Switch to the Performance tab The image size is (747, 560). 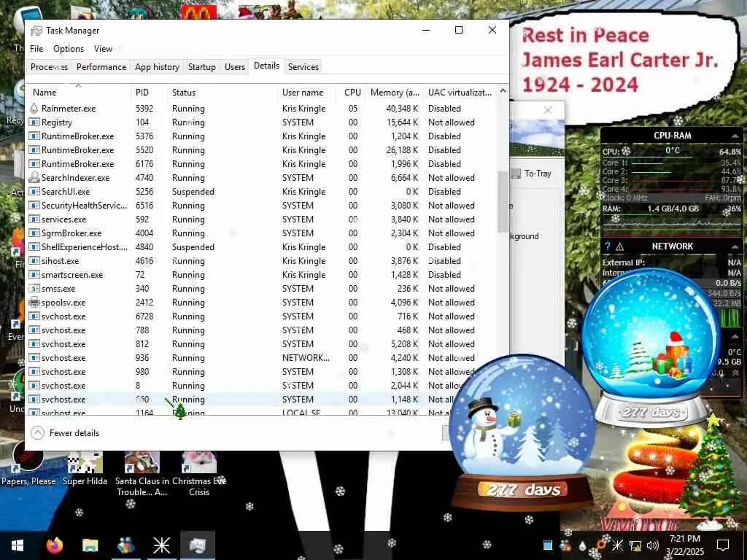tap(101, 66)
